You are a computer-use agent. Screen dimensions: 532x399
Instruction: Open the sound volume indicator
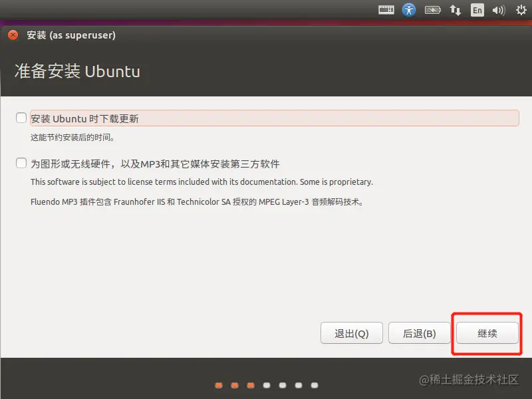coord(499,10)
